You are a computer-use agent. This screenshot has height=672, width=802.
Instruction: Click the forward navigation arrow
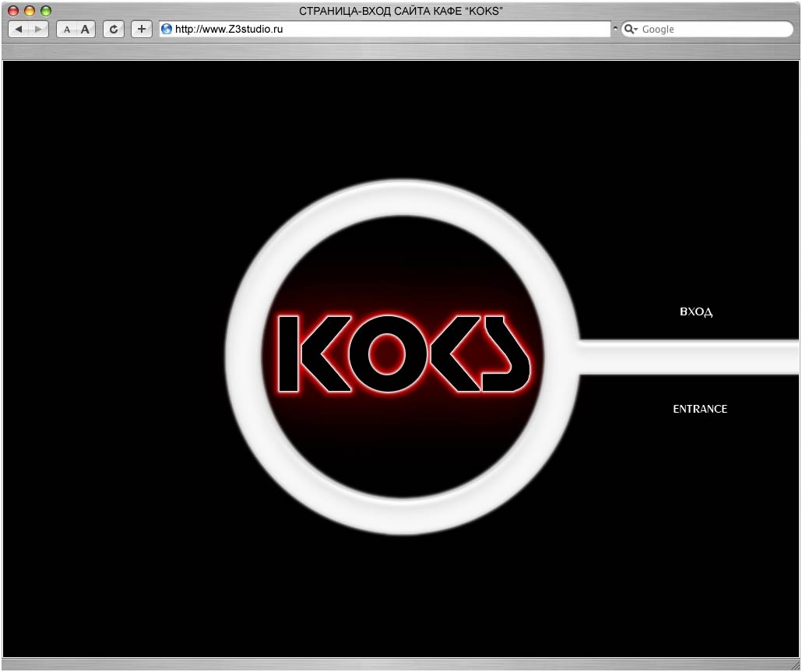[37, 29]
